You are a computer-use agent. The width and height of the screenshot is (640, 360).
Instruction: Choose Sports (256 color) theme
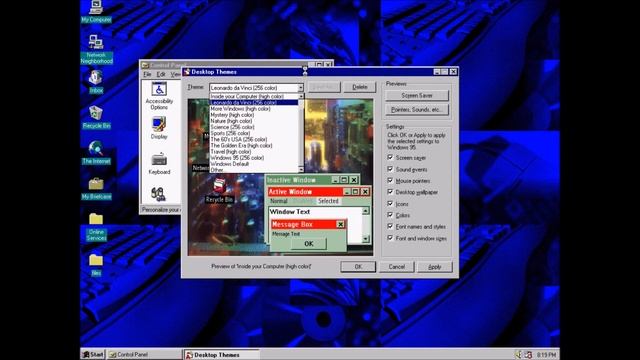pyautogui.click(x=254, y=133)
